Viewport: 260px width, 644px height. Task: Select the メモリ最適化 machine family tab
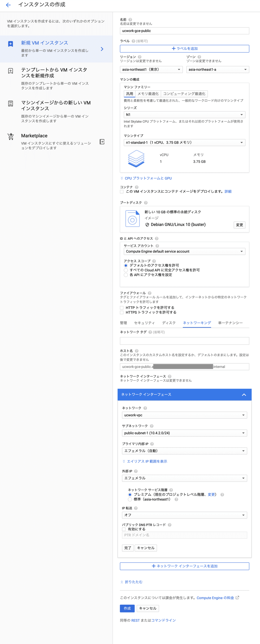tap(148, 94)
